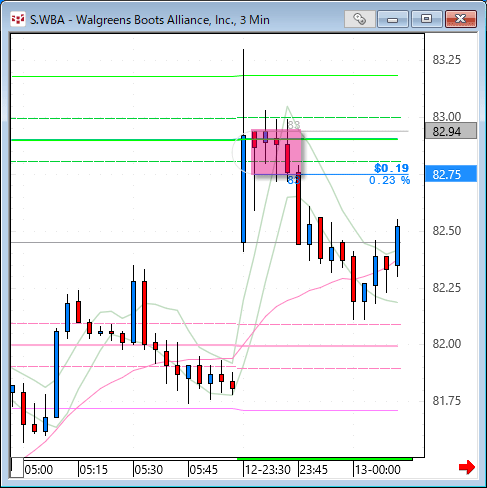Click the pink highlighted trade rectangle
Viewport: 487px width, 488px height.
[276, 152]
